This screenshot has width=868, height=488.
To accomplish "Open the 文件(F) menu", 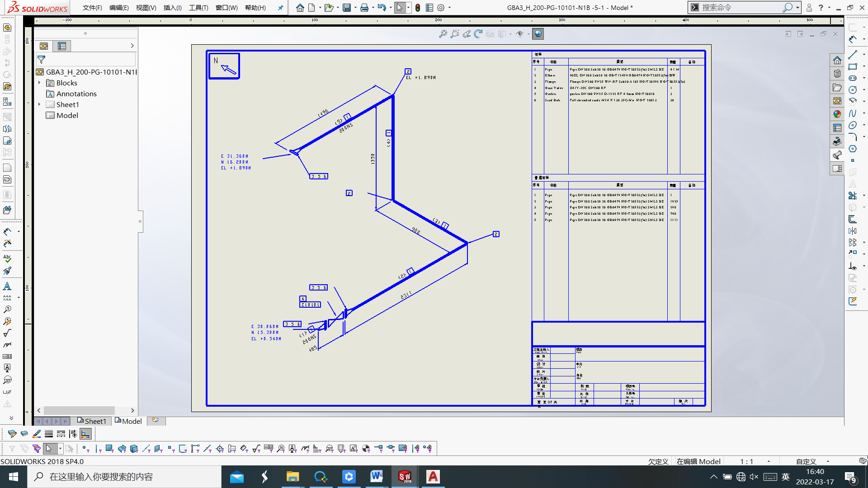I will point(92,8).
